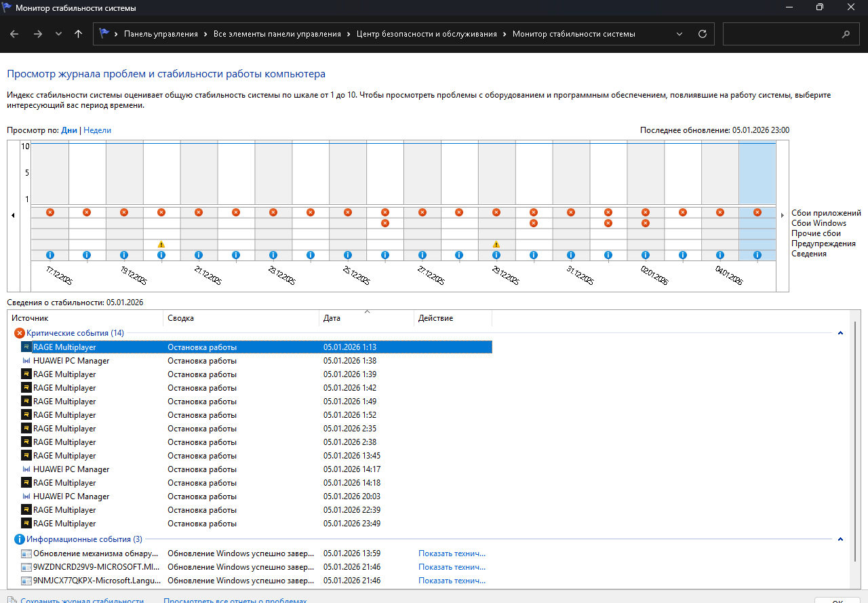The width and height of the screenshot is (868, 603).
Task: Click the application failure icon in highlighted 05.01.2026 column
Action: [x=757, y=212]
